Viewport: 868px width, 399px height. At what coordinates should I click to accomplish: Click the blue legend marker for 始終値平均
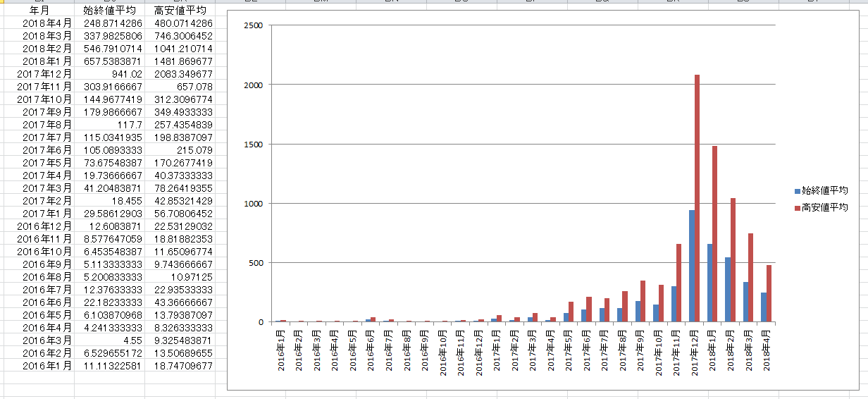(x=798, y=191)
